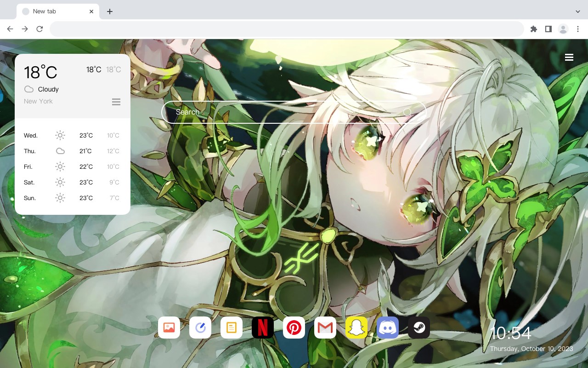Click the cloudy weather icon
The width and height of the screenshot is (588, 368).
point(29,89)
